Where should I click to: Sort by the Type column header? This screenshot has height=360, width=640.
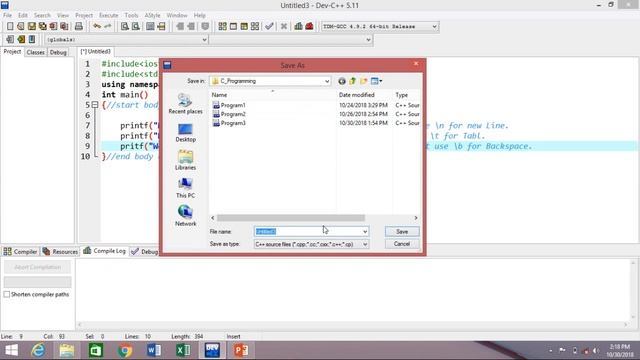(x=407, y=95)
